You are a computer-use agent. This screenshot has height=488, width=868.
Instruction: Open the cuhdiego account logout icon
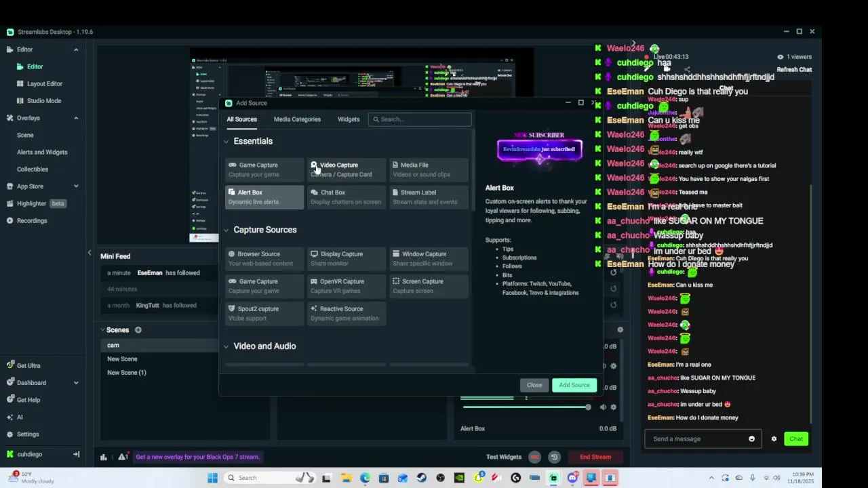click(76, 454)
